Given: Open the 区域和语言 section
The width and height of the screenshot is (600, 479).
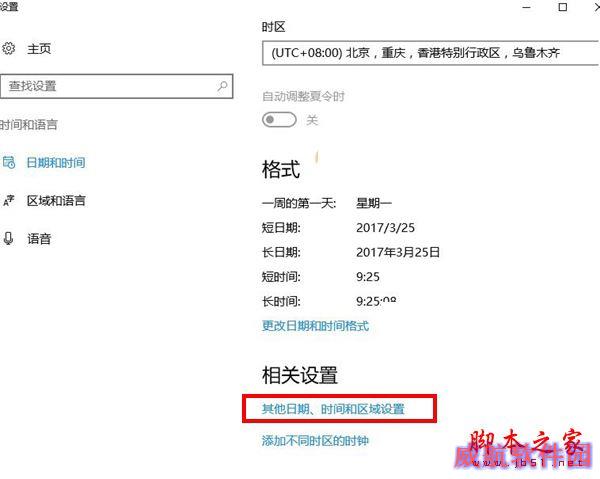Looking at the screenshot, I should point(56,200).
